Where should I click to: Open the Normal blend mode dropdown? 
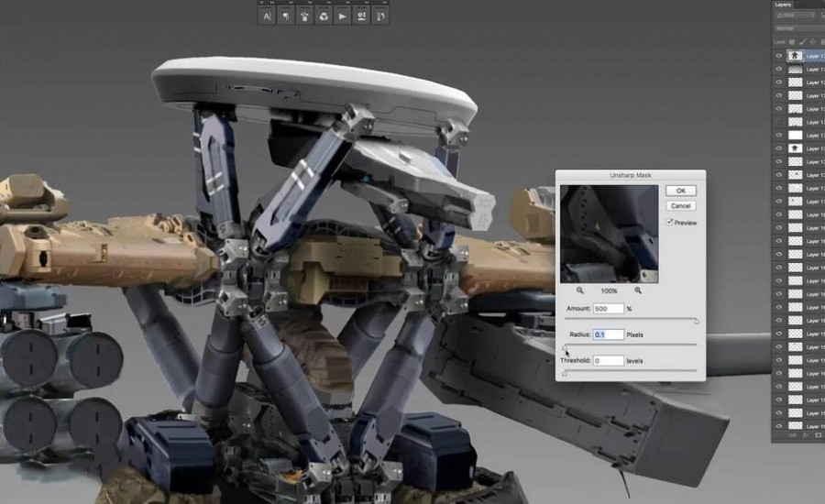(x=799, y=28)
